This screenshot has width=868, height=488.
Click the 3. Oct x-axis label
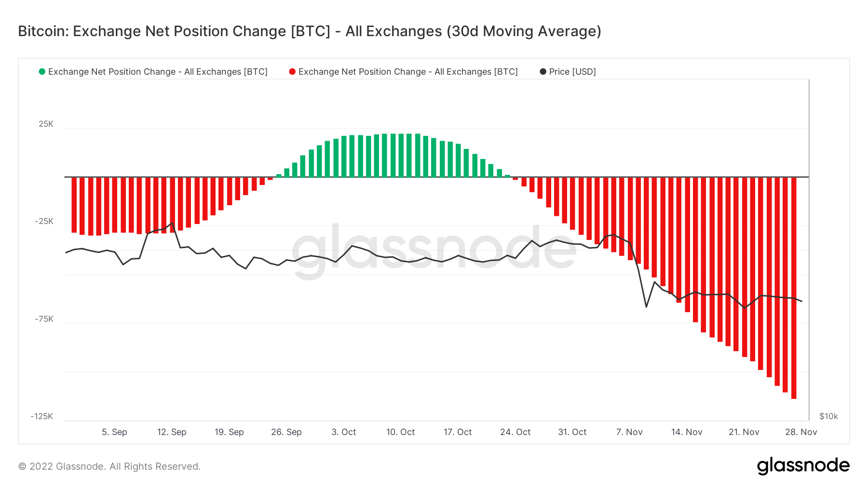[x=343, y=432]
